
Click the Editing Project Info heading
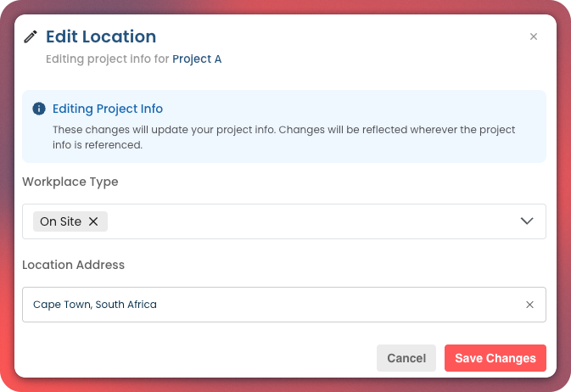pos(108,109)
